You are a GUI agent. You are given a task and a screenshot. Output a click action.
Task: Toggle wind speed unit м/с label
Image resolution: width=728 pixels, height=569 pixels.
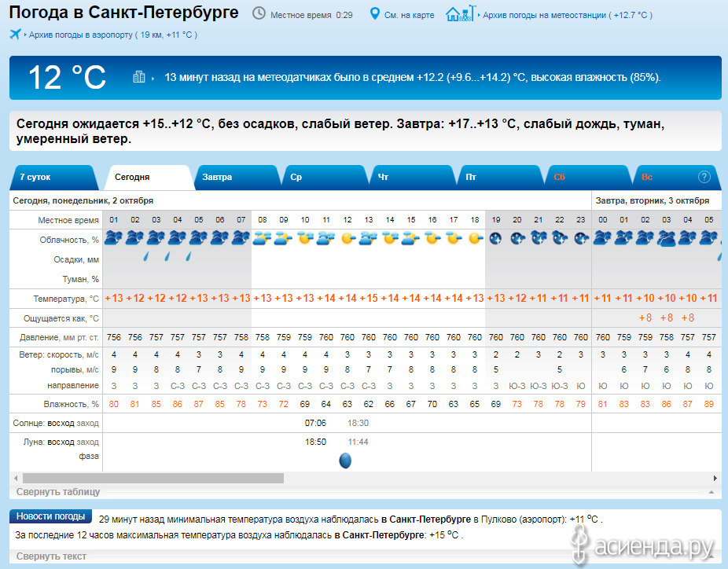tap(91, 354)
